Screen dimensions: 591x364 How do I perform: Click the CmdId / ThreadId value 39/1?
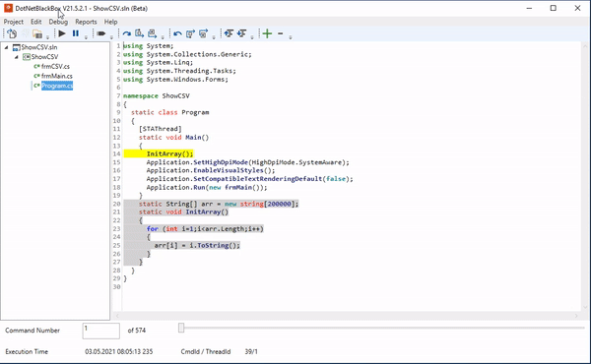click(251, 351)
